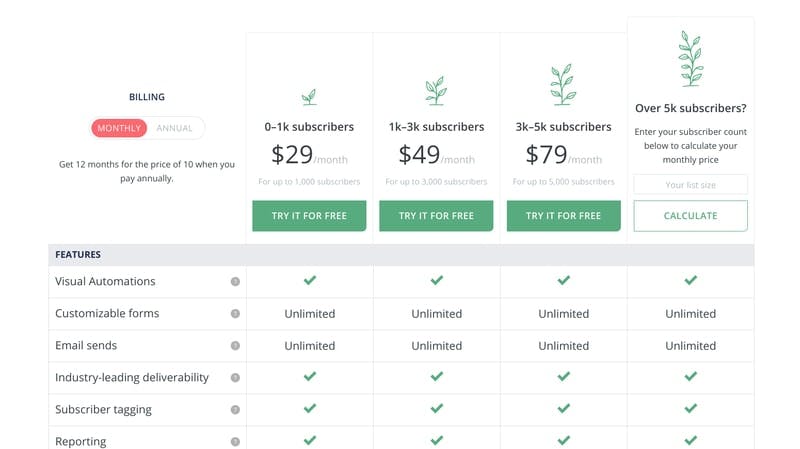Click help icon beside Subscriber tagging

pyautogui.click(x=235, y=410)
